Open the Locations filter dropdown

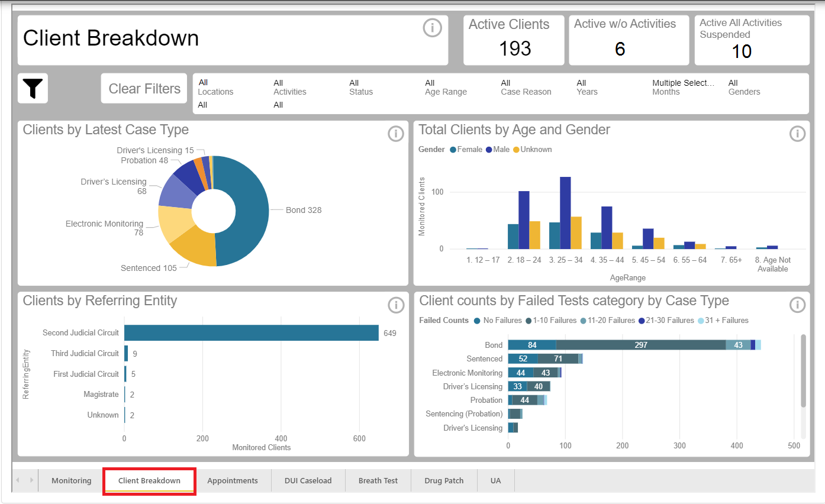[215, 88]
